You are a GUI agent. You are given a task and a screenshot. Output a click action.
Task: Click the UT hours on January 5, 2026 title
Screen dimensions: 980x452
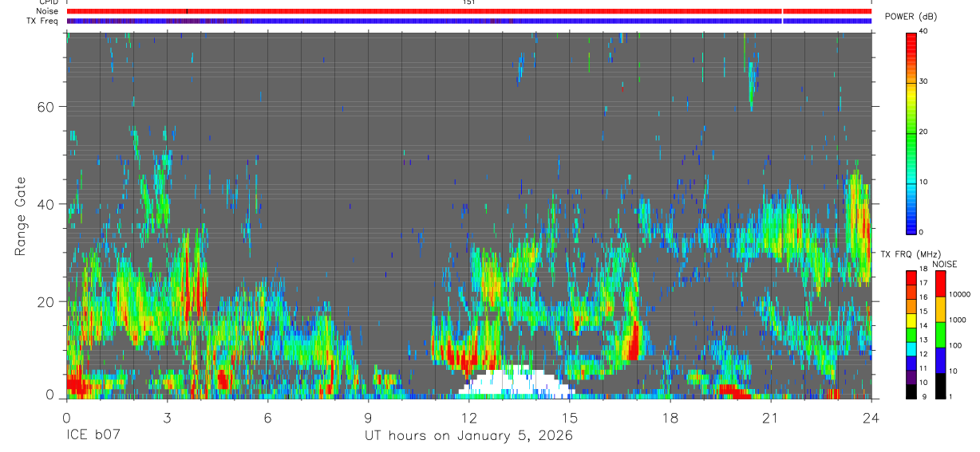468,436
